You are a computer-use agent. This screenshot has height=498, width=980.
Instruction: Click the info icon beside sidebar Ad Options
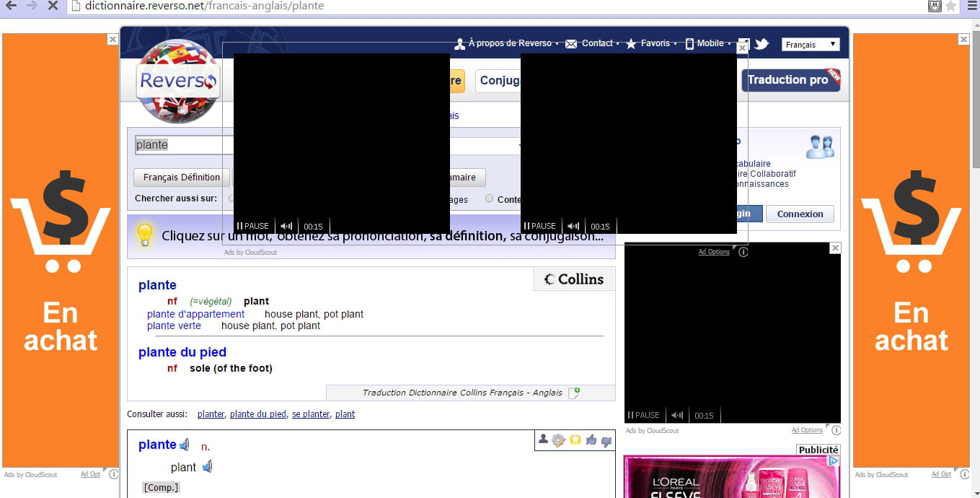836,430
